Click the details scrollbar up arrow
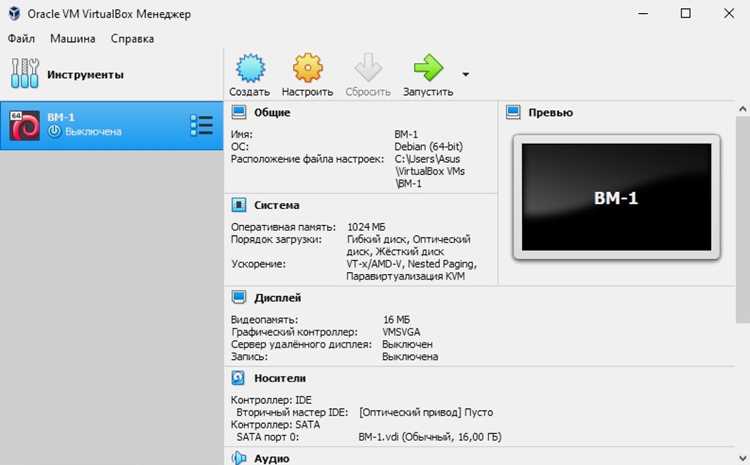Image resolution: width=750 pixels, height=465 pixels. [742, 109]
